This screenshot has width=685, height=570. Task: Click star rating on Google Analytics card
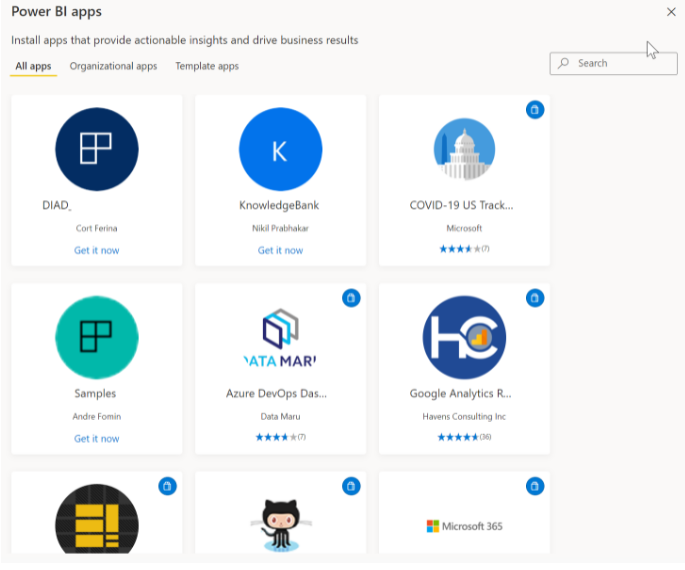(x=464, y=437)
